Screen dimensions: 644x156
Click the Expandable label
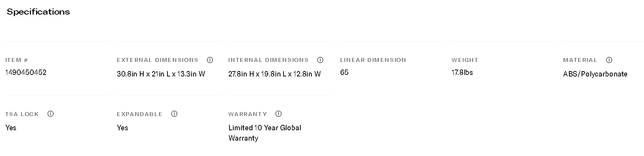(139, 114)
